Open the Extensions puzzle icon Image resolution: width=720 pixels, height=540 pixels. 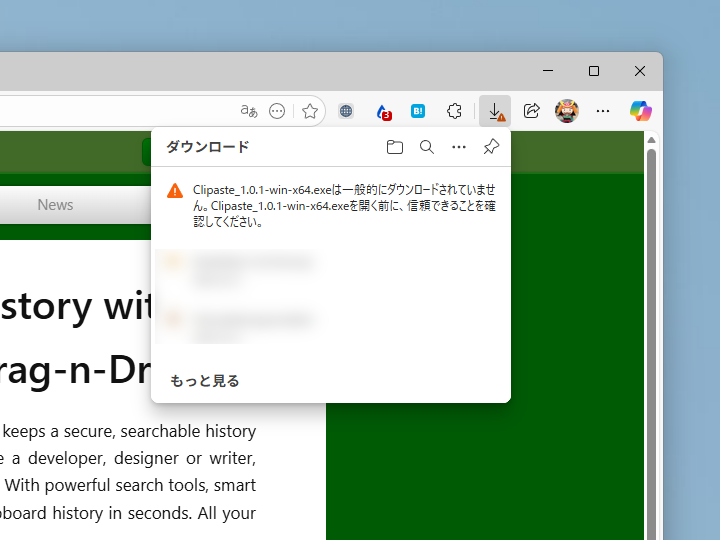[454, 111]
